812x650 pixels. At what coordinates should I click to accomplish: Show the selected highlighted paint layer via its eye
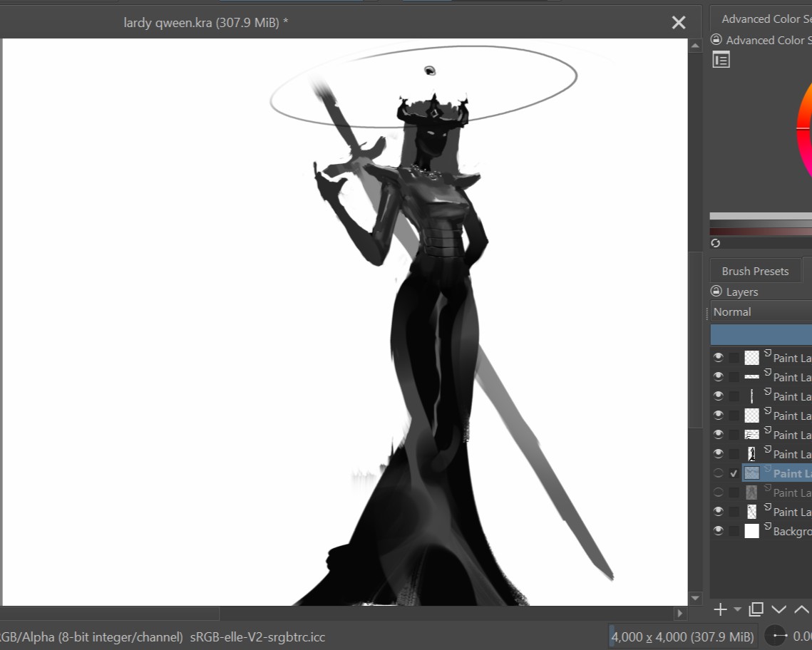[718, 473]
